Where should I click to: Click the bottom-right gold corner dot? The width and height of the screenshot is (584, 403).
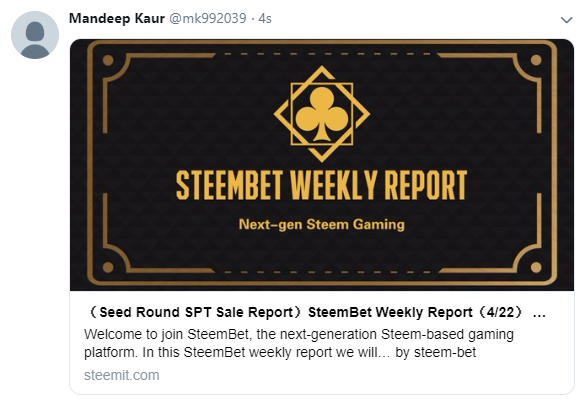point(536,267)
